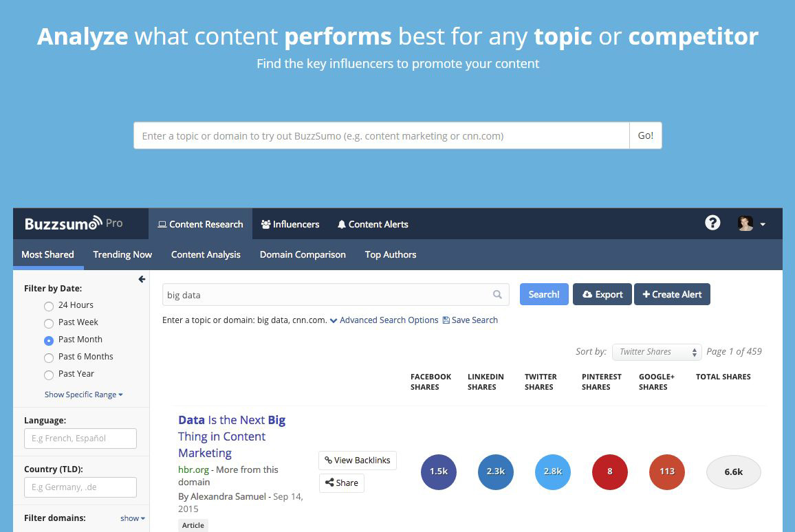Click the topic or domain input in hero

381,135
